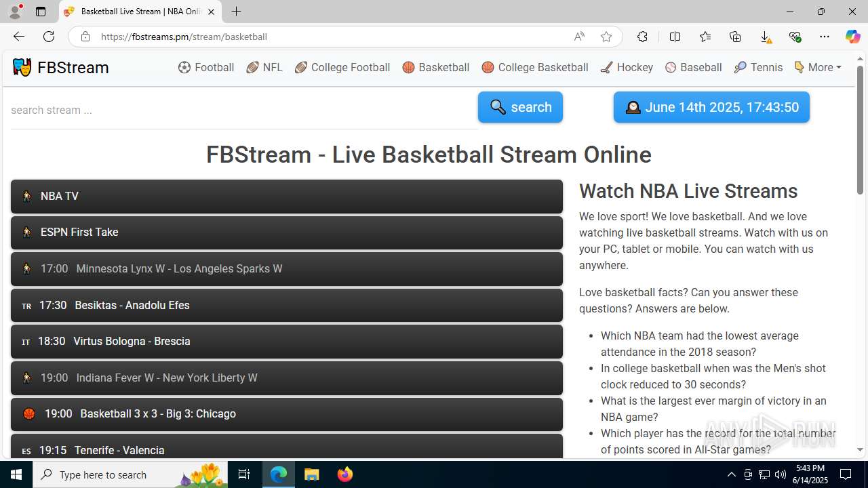This screenshot has height=488, width=868.
Task: Open the ESPN First Take stream
Action: coord(287,232)
